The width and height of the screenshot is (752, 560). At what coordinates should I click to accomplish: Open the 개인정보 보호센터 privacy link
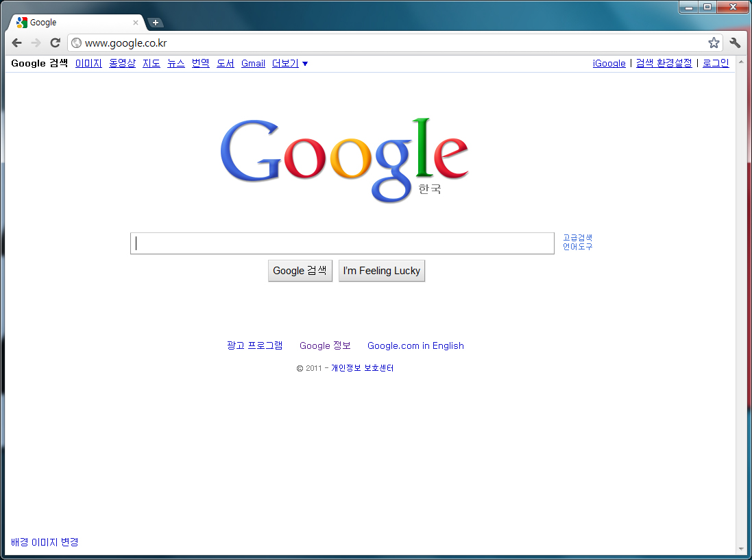(362, 368)
